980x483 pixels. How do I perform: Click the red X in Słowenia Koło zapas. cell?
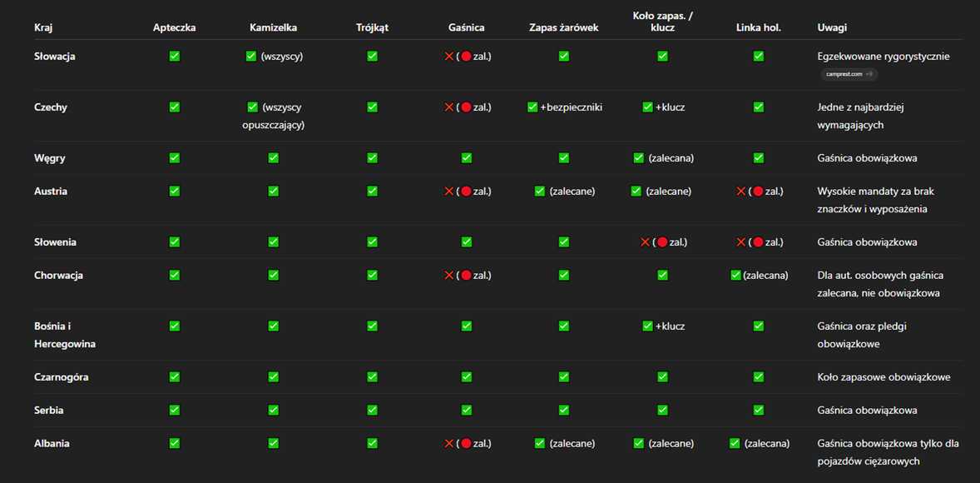pos(645,242)
